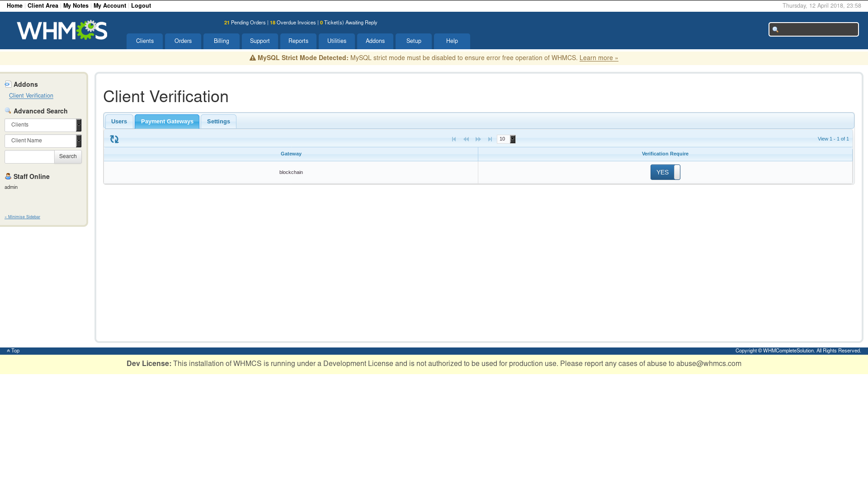Click the refresh icon in the grid toolbar
Image resolution: width=868 pixels, height=488 pixels.
pyautogui.click(x=114, y=139)
